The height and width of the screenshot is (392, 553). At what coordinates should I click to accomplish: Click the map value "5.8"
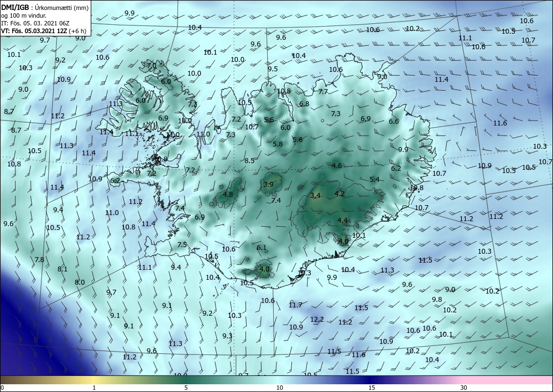278,144
